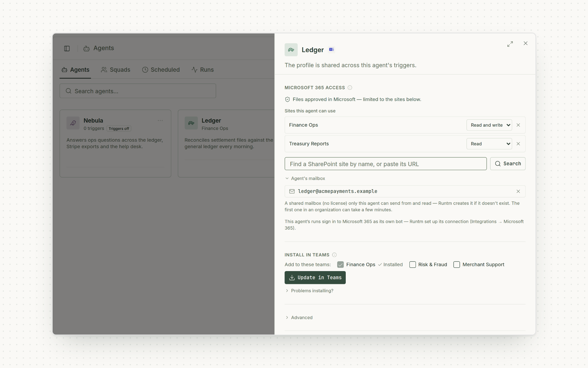Click the Ledger agent avatar in panel
588x368 pixels.
[x=291, y=50]
